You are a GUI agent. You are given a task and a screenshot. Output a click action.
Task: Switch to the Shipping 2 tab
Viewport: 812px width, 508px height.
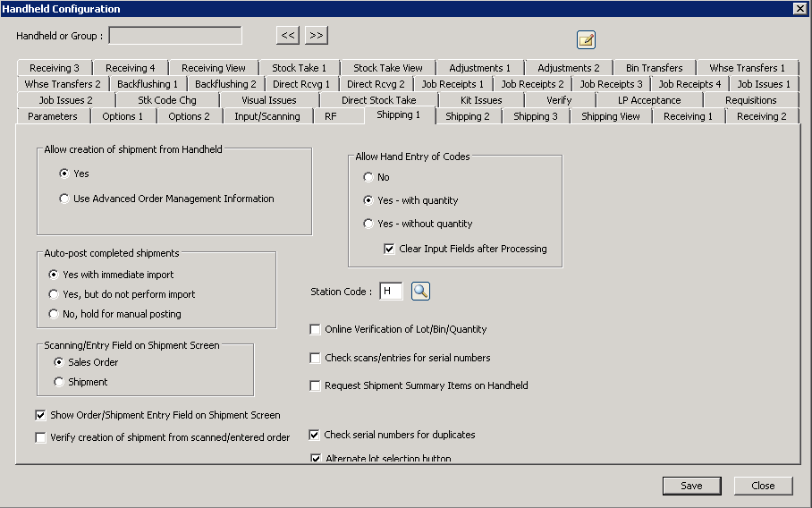pyautogui.click(x=468, y=116)
